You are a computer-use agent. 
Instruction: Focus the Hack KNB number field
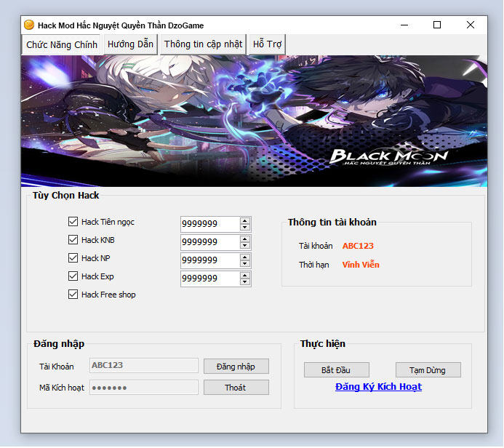pyautogui.click(x=210, y=242)
